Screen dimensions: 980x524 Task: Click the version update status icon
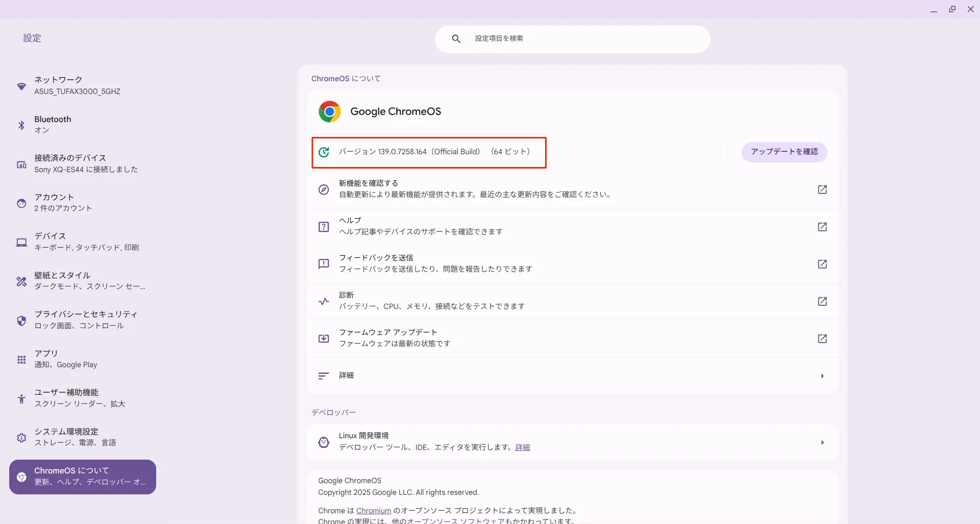coord(324,152)
